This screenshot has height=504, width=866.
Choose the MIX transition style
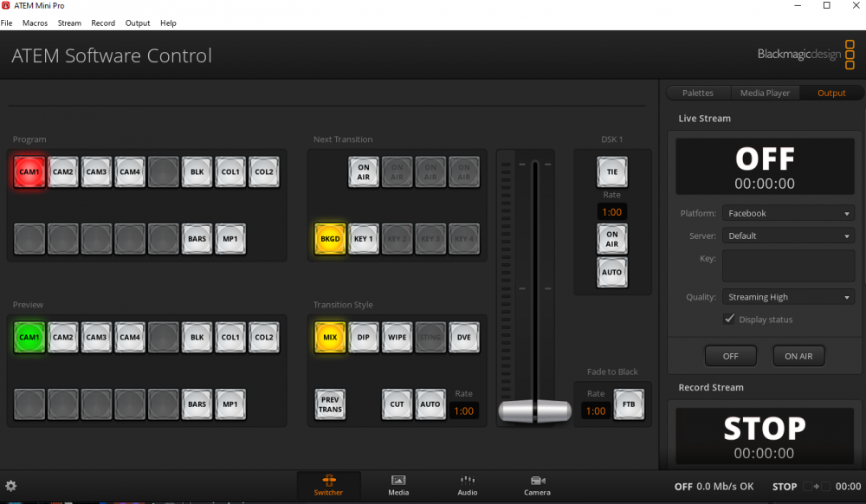[330, 337]
